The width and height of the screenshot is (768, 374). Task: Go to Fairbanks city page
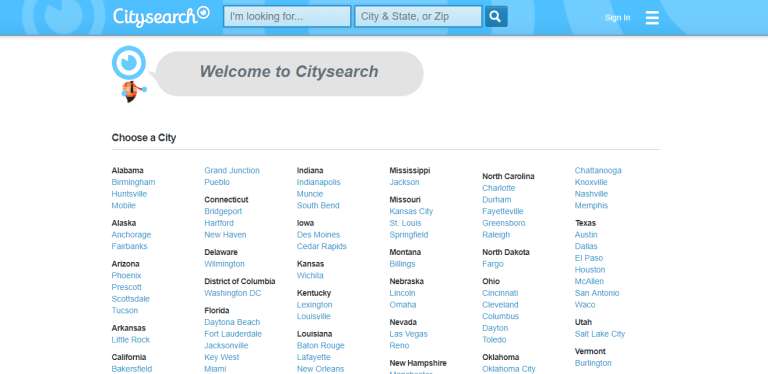129,246
